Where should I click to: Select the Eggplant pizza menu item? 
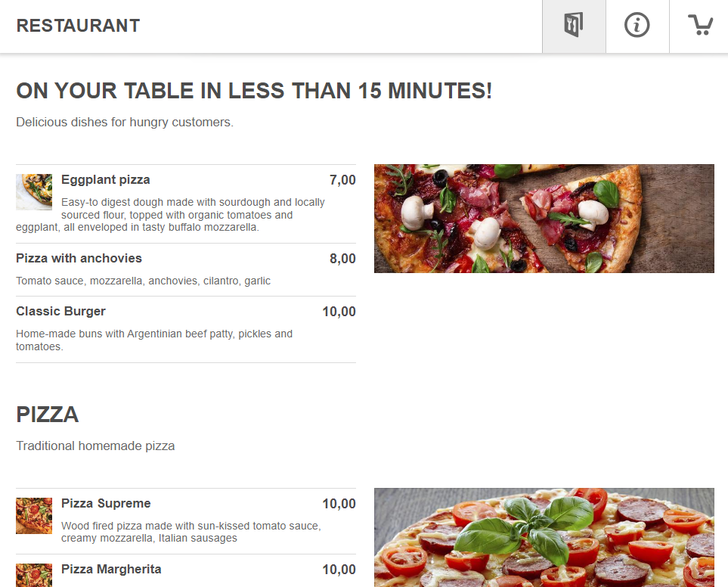[105, 180]
